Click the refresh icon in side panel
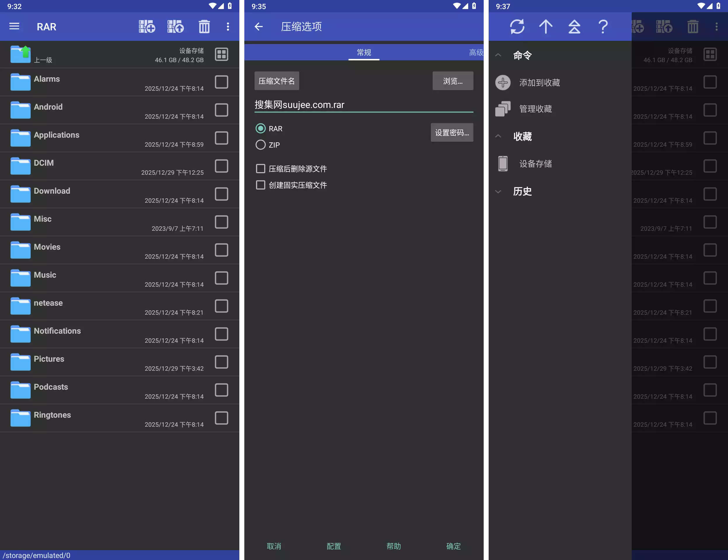Image resolution: width=728 pixels, height=560 pixels. pyautogui.click(x=517, y=26)
